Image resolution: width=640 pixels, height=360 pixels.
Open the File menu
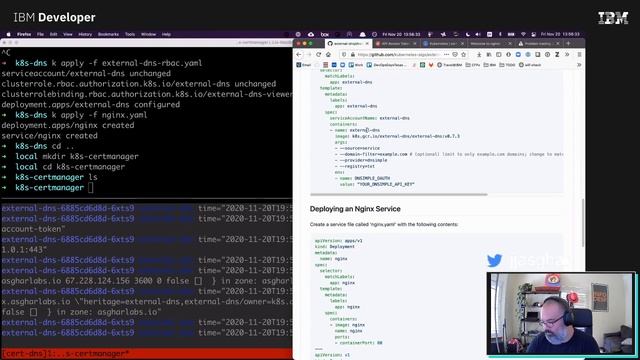40,34
